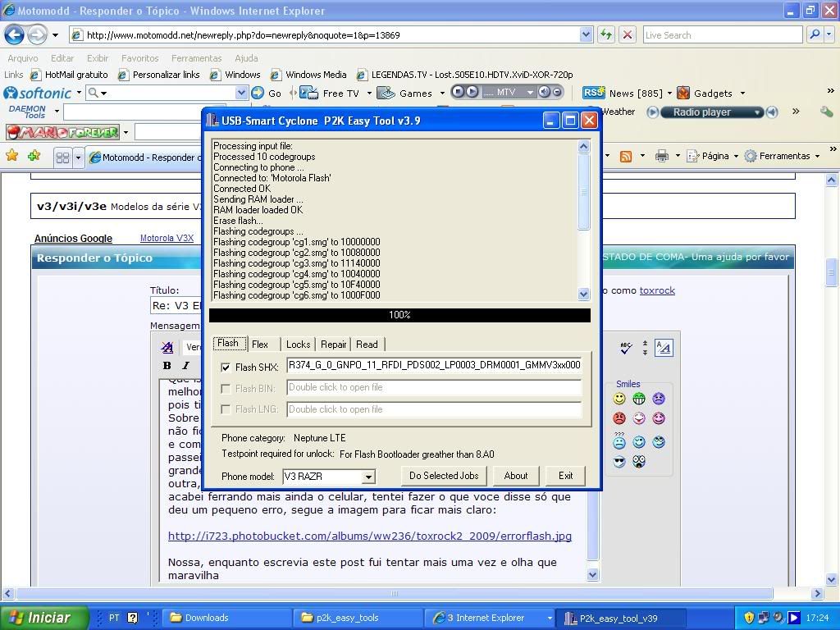Click the Flash SHX file path field
840x630 pixels.
[x=434, y=365]
